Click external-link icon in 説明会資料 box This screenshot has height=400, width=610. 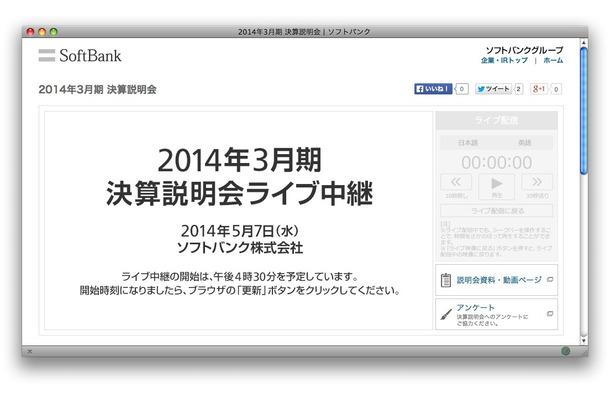coord(550,279)
